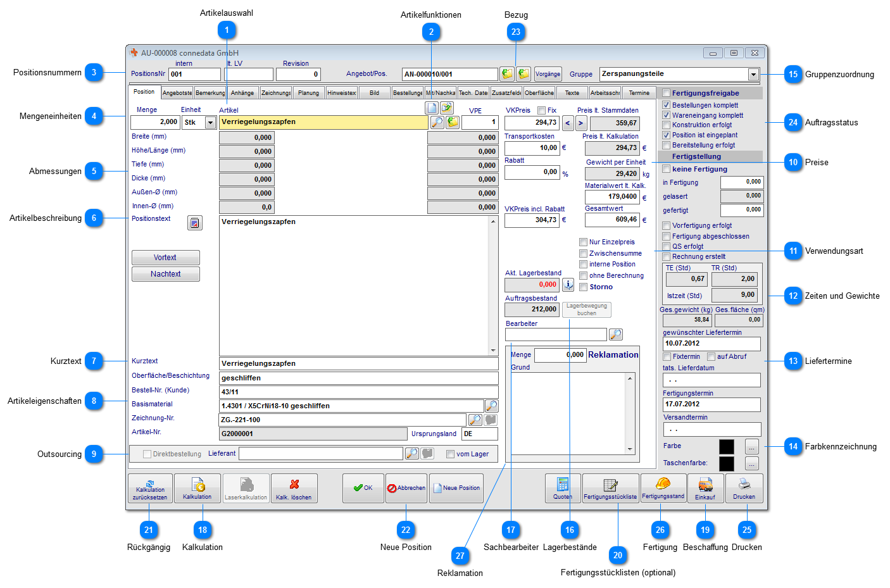Create a Neue Position

[x=456, y=489]
